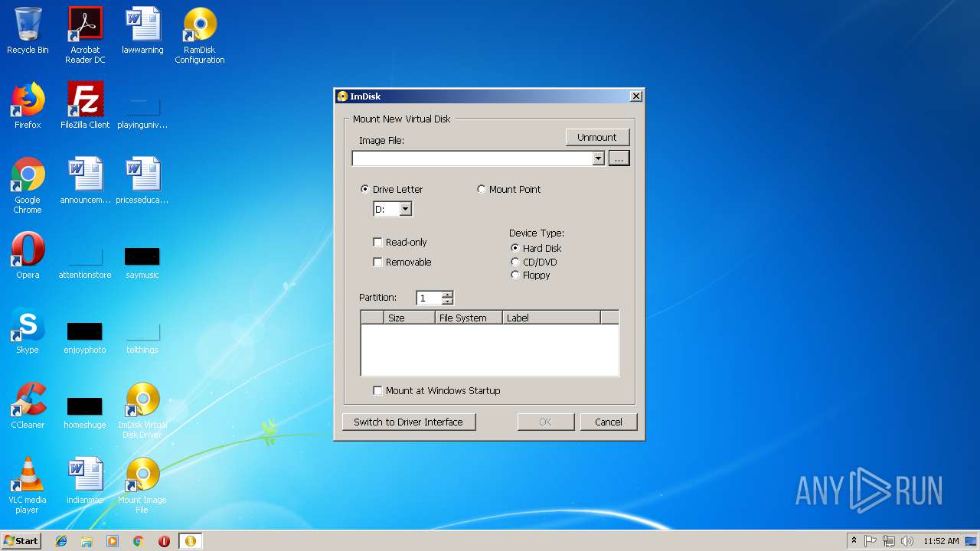Decrease the Partition number spinner
The width and height of the screenshot is (980, 551).
tap(448, 302)
